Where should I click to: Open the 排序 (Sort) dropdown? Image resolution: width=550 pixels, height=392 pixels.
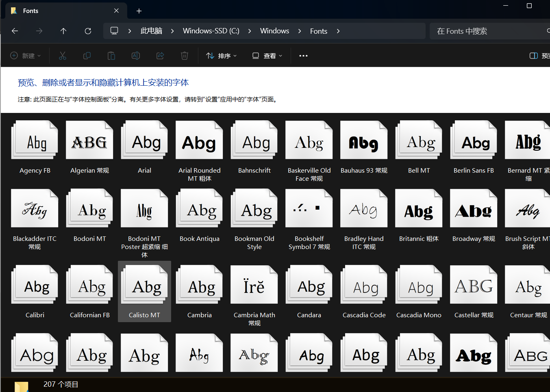[x=222, y=56]
